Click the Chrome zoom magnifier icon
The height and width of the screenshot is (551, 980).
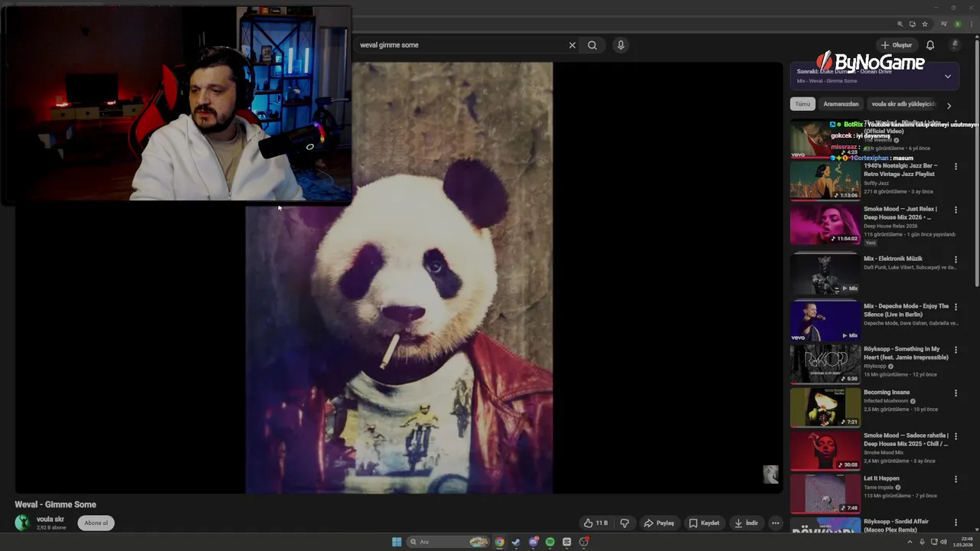click(900, 24)
